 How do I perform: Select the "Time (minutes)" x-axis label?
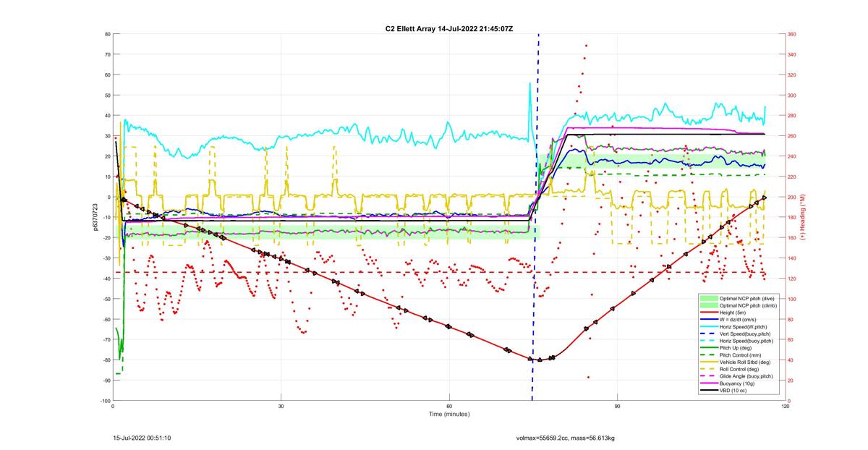pyautogui.click(x=449, y=414)
